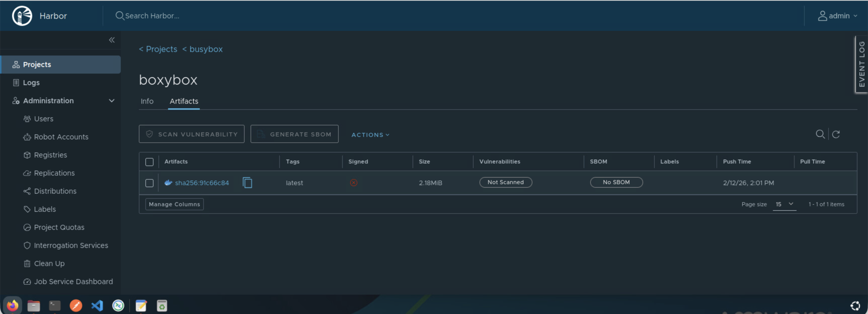Click the Harbor lighthouse logo
868x314 pixels.
[x=22, y=16]
